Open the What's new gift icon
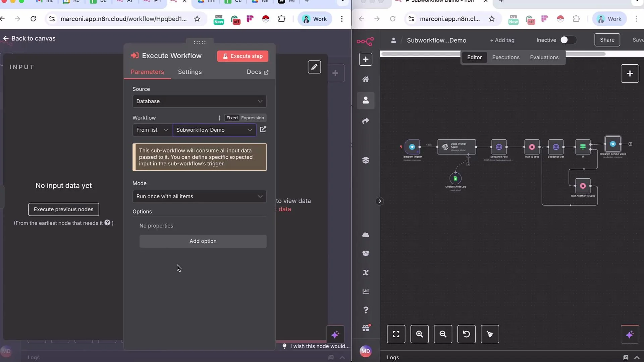 366,328
